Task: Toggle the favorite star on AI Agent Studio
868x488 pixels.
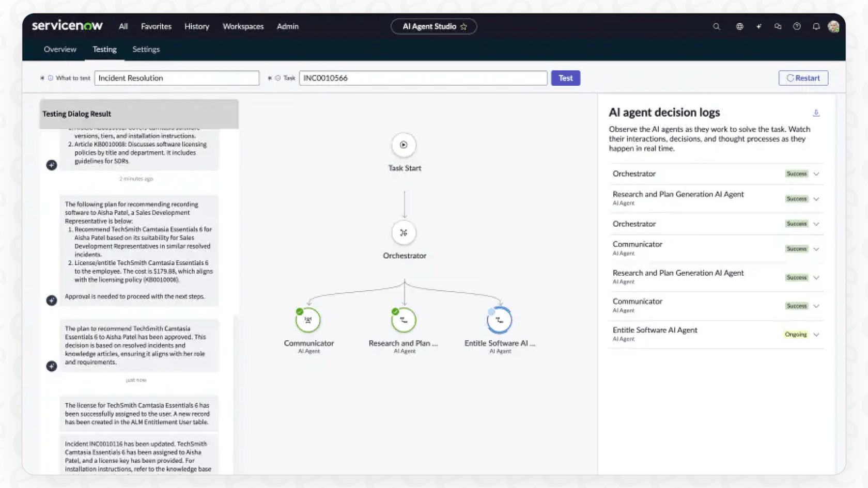Action: click(464, 26)
